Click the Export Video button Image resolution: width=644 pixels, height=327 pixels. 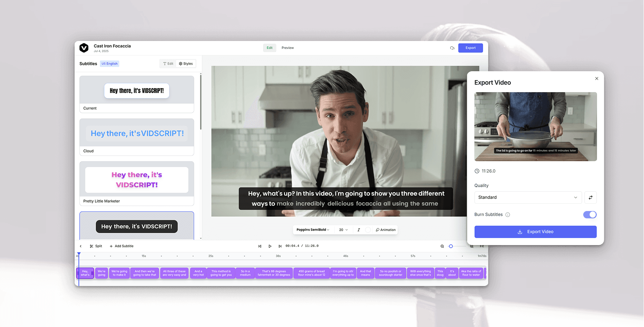(535, 232)
